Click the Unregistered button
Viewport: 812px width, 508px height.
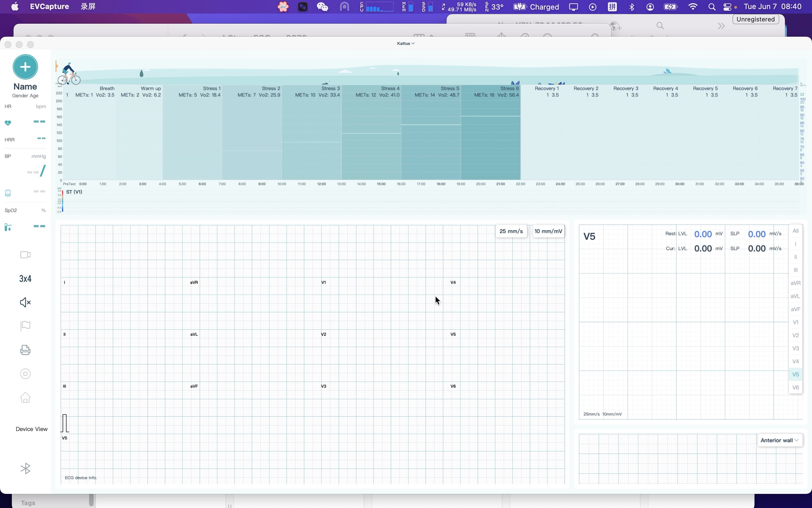click(x=756, y=19)
